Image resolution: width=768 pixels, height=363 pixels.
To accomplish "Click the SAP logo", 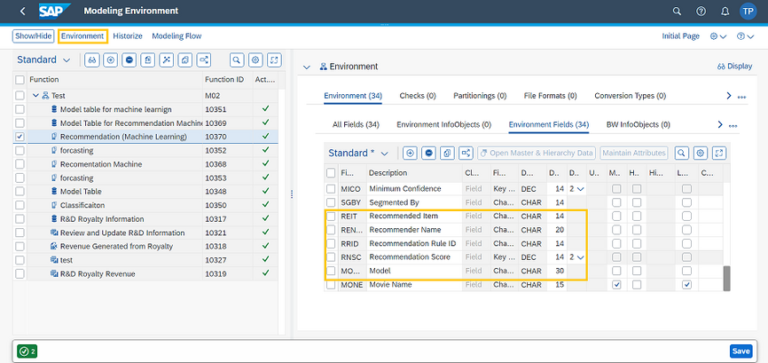I will [x=54, y=11].
